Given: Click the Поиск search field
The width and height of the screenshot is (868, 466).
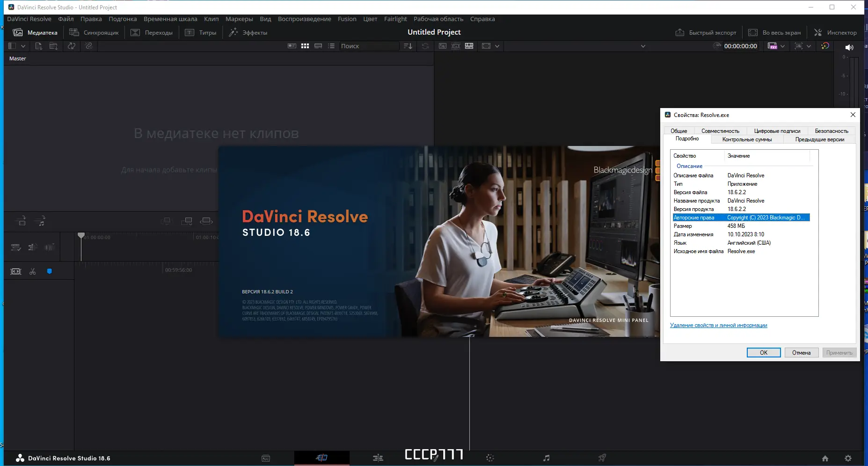Looking at the screenshot, I should tap(369, 46).
